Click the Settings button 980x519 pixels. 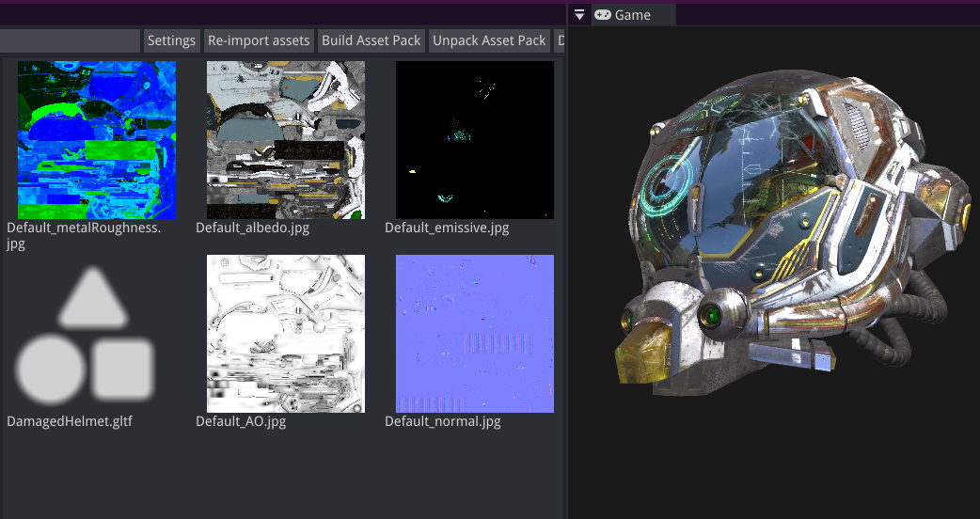click(171, 40)
